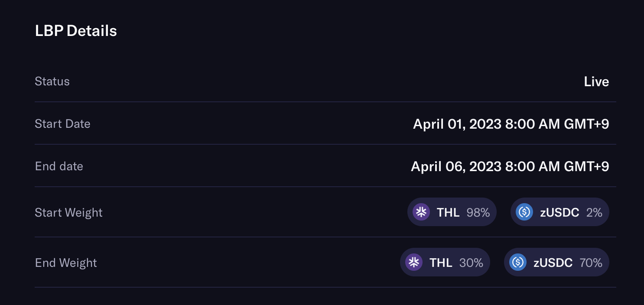Click the zUSDC name in the End Weight chip
Screen dimensions: 644x305
coord(553,263)
